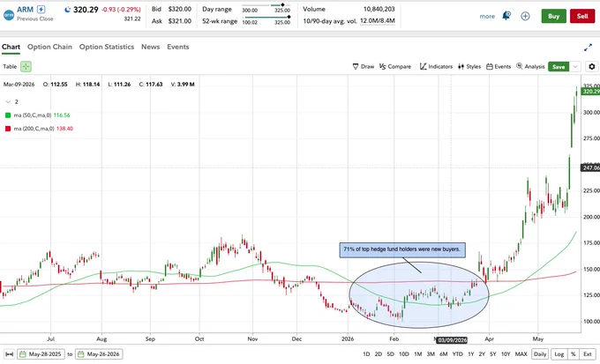Open the Events tab
Screen dimensions: 600x364
pyautogui.click(x=178, y=47)
